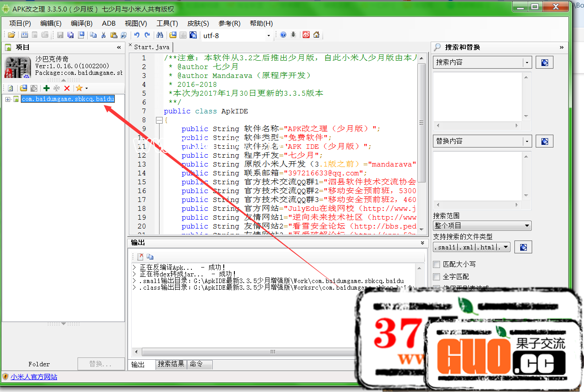Click the binoculars find icon in the toolbar

pyautogui.click(x=160, y=35)
